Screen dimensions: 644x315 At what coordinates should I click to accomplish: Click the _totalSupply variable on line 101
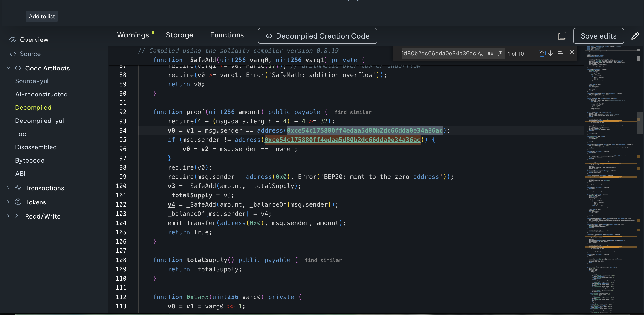coord(190,195)
